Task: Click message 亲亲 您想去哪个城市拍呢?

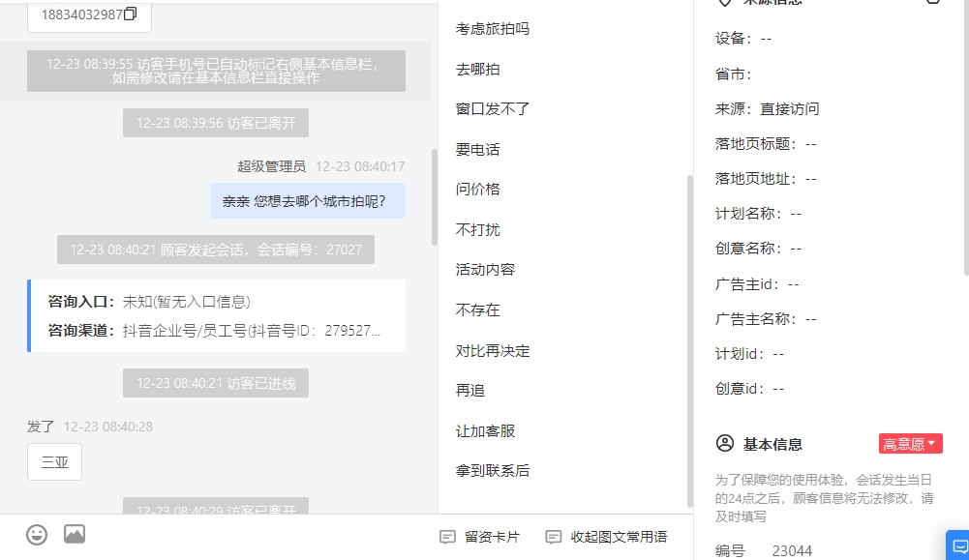Action: (x=308, y=200)
